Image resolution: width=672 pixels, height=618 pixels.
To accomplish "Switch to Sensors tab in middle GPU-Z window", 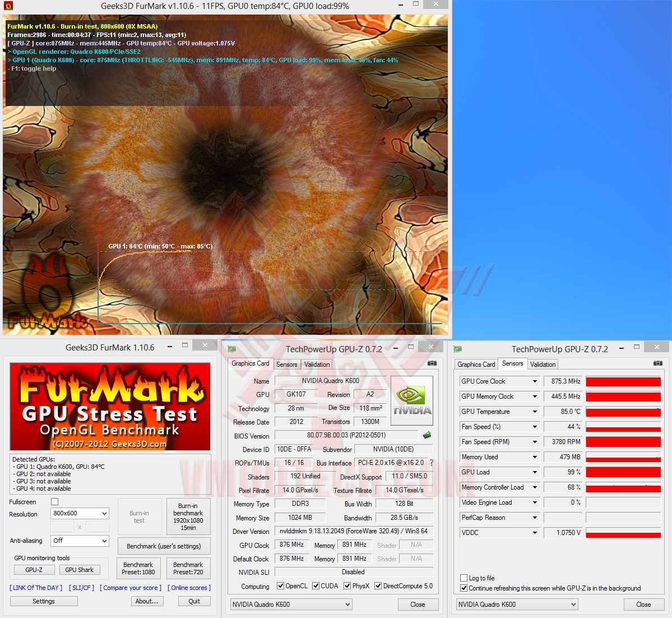I will click(287, 365).
